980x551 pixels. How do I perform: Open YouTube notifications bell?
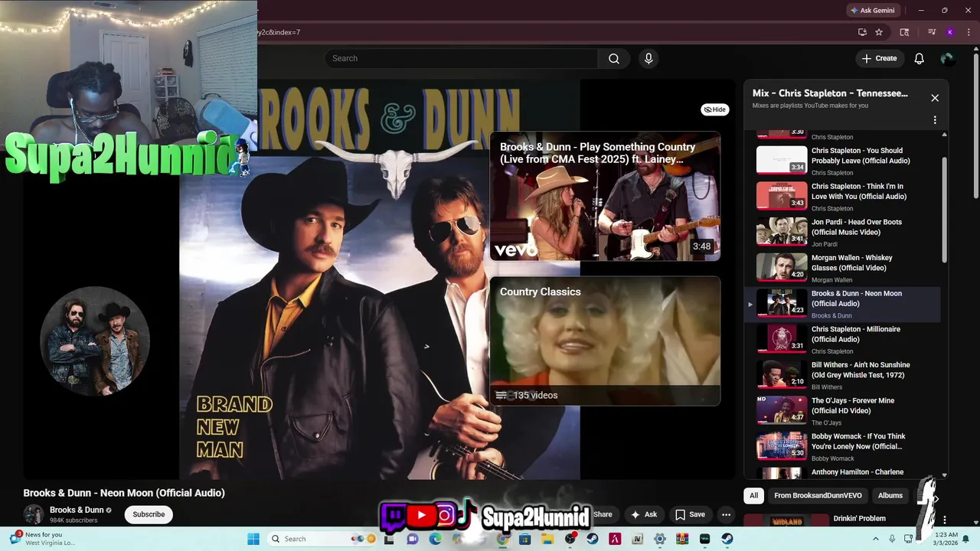point(919,59)
